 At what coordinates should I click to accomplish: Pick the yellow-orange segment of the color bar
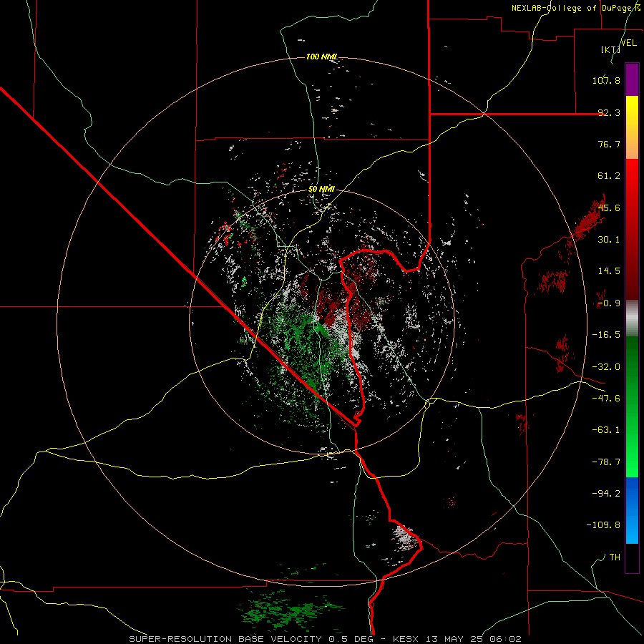[632, 127]
